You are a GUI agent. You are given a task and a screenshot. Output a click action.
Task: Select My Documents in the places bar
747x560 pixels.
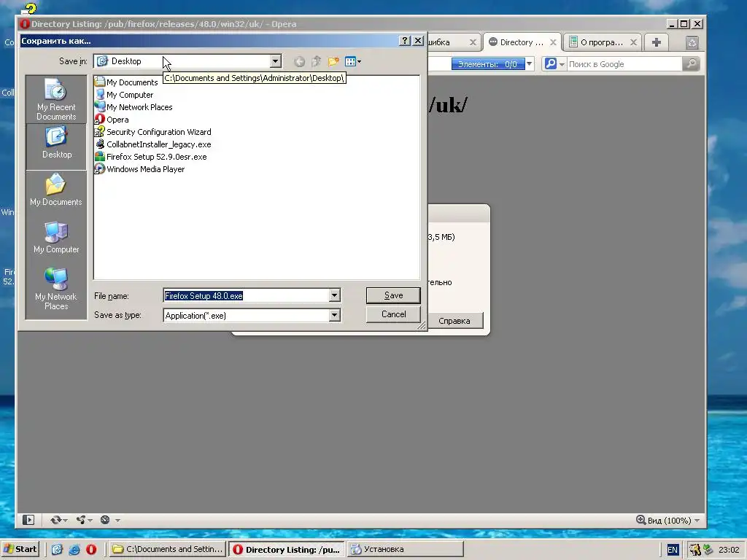pos(56,190)
